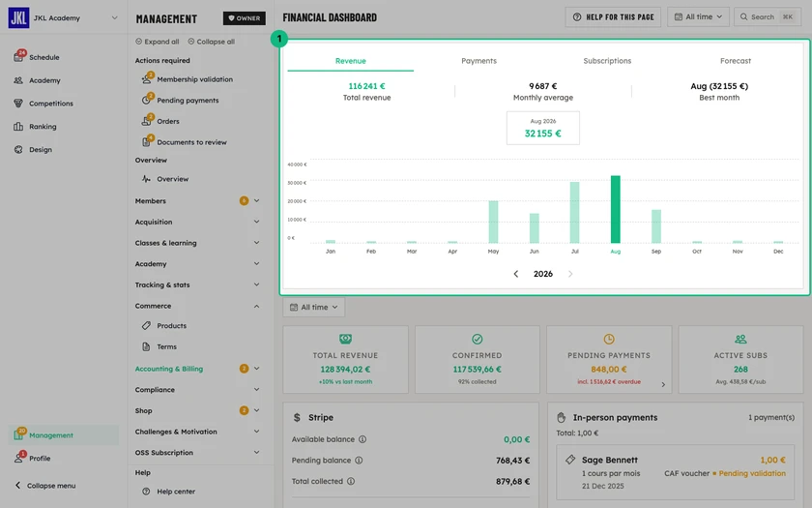Click the Academy management section
Viewport: 812px width, 508px height.
pos(197,264)
